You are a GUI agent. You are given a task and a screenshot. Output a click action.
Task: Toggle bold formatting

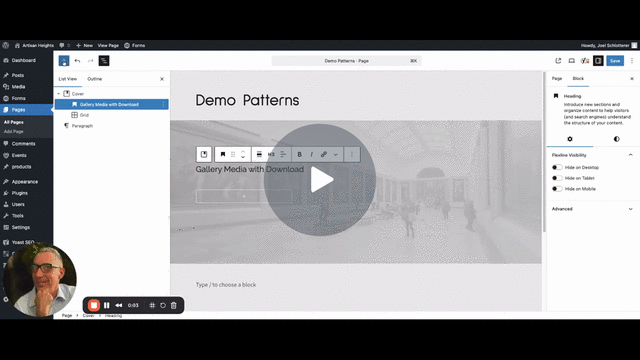pyautogui.click(x=299, y=154)
